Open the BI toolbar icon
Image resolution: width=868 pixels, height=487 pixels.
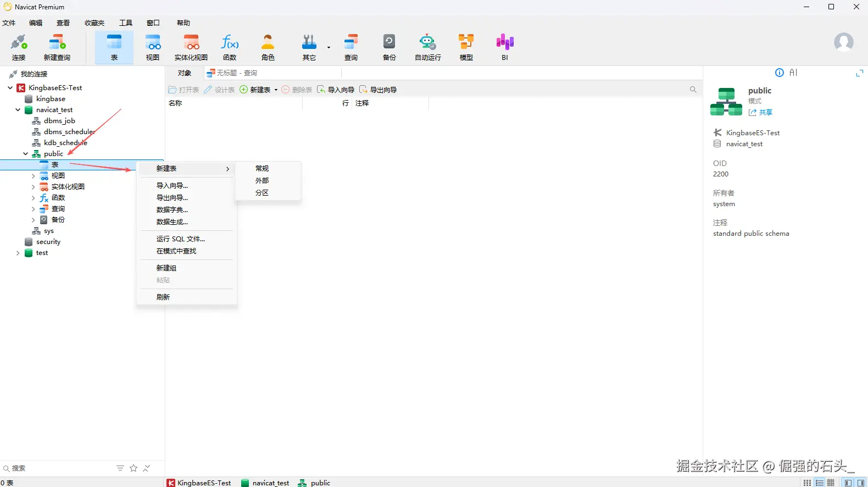pyautogui.click(x=505, y=47)
